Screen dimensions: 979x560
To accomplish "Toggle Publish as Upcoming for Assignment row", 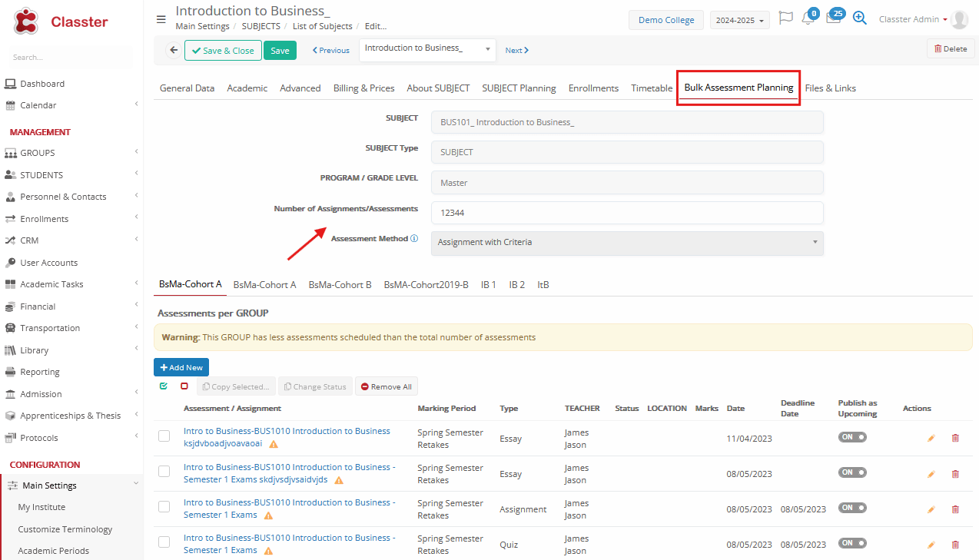I will click(x=852, y=508).
